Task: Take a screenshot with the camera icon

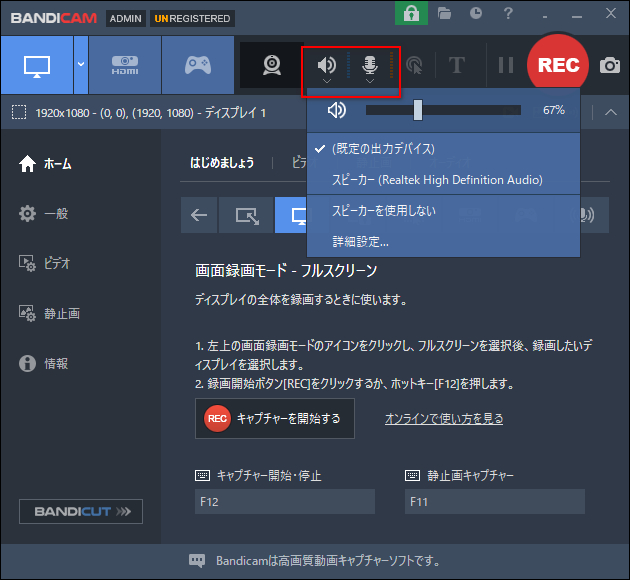Action: pyautogui.click(x=610, y=65)
